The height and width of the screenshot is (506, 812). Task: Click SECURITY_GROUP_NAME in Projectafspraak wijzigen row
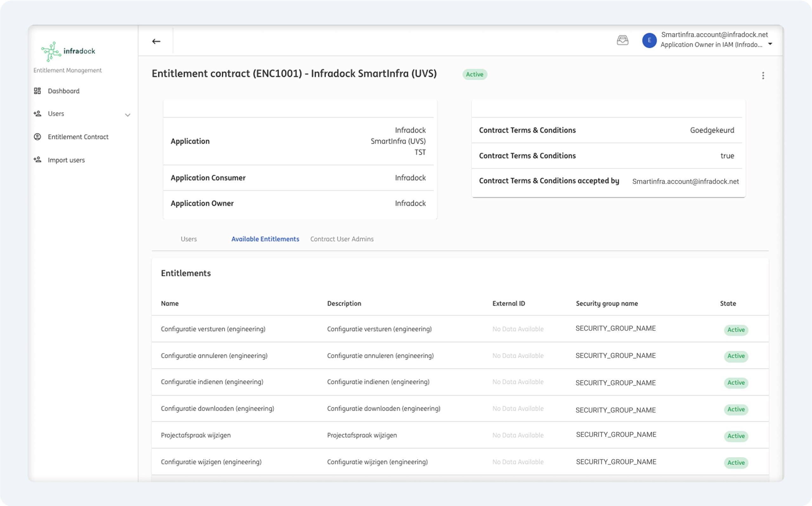click(616, 434)
